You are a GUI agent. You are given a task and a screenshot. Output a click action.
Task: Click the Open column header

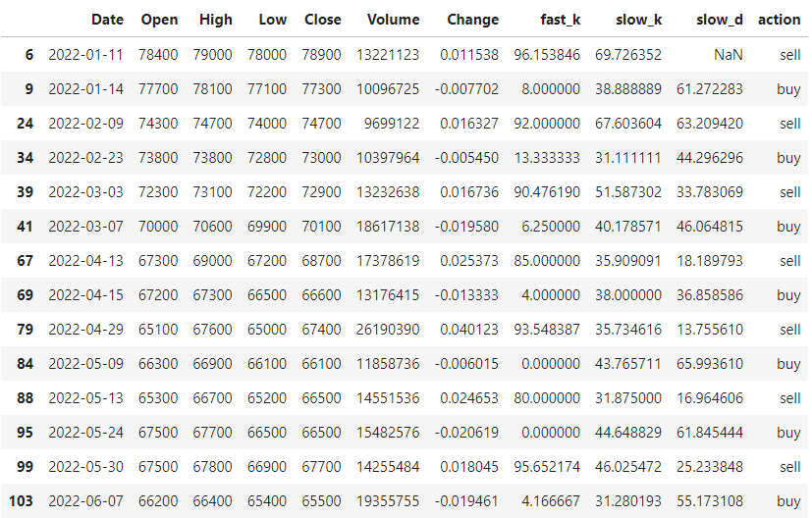159,20
